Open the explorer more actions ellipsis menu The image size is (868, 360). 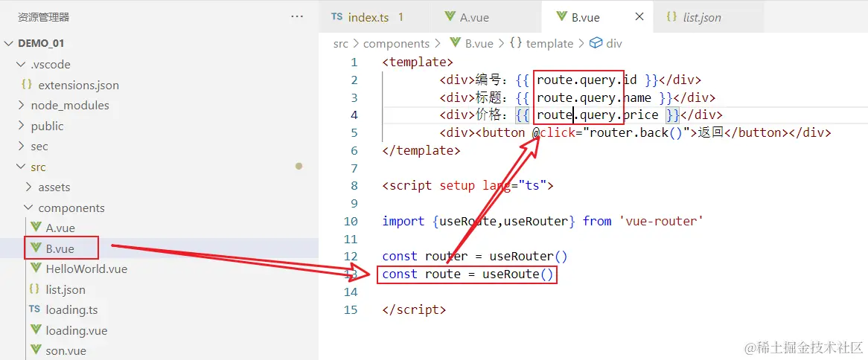297,17
